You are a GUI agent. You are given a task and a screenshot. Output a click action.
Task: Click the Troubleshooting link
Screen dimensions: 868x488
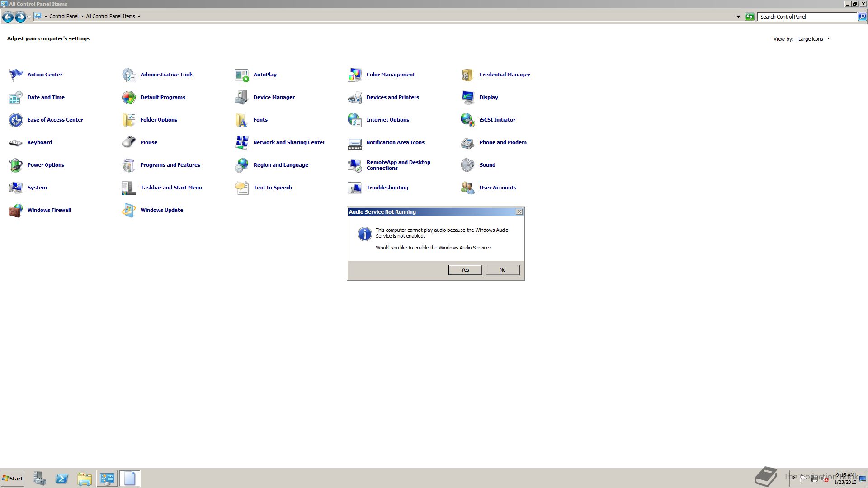pyautogui.click(x=387, y=188)
